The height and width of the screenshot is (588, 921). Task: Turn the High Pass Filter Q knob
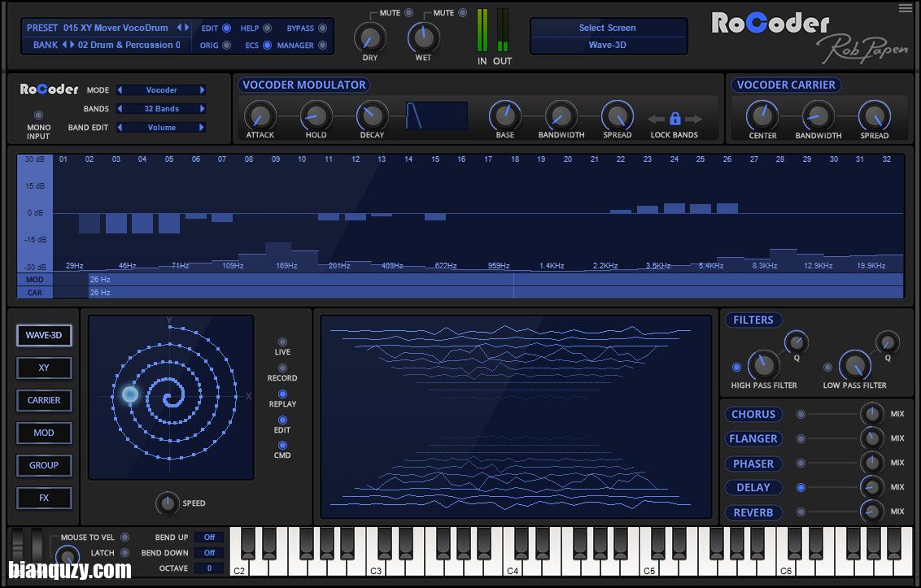[797, 342]
